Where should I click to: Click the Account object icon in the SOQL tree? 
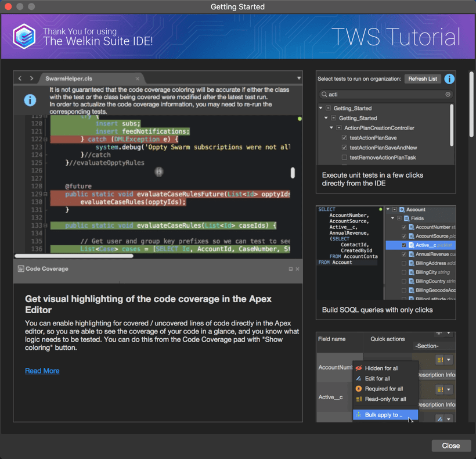click(402, 210)
